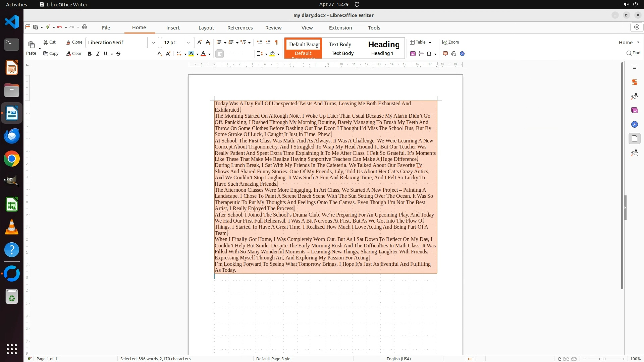Click the Navigator icon in the ribbon
644x362 pixels.
(x=462, y=54)
